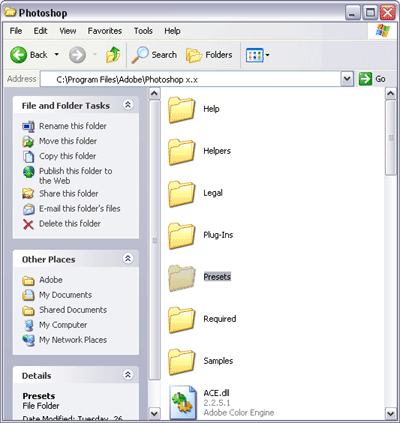Click the Adobe folder icon in Other Places
This screenshot has height=423, width=400.
click(28, 281)
